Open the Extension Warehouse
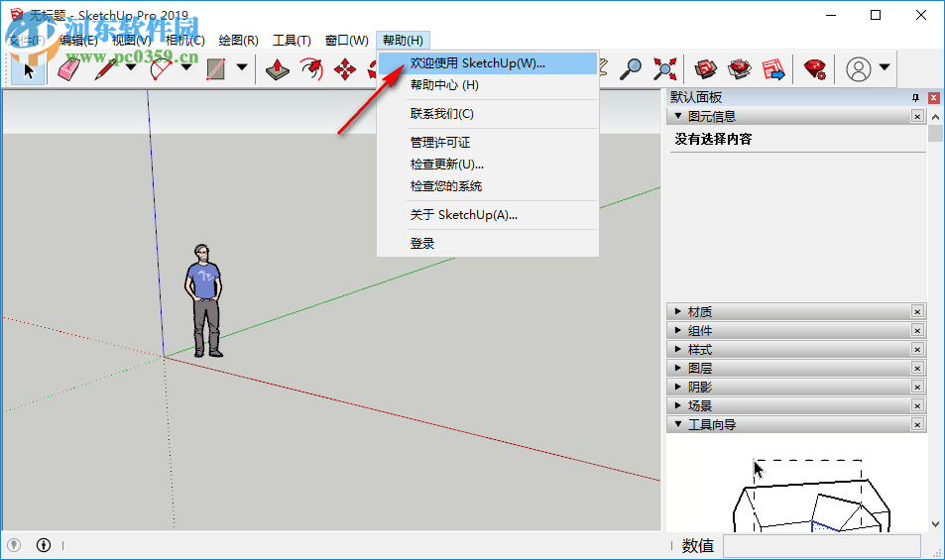Image resolution: width=945 pixels, height=560 pixels. (x=740, y=69)
